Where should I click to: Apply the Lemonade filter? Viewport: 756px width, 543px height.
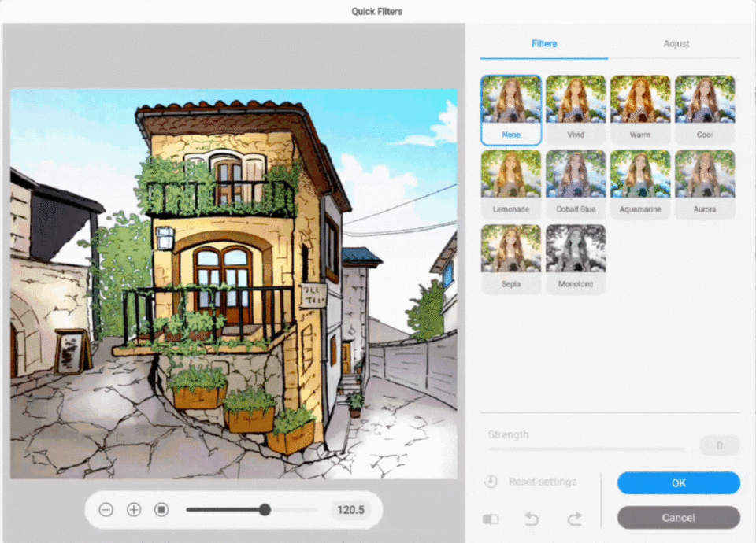[511, 184]
